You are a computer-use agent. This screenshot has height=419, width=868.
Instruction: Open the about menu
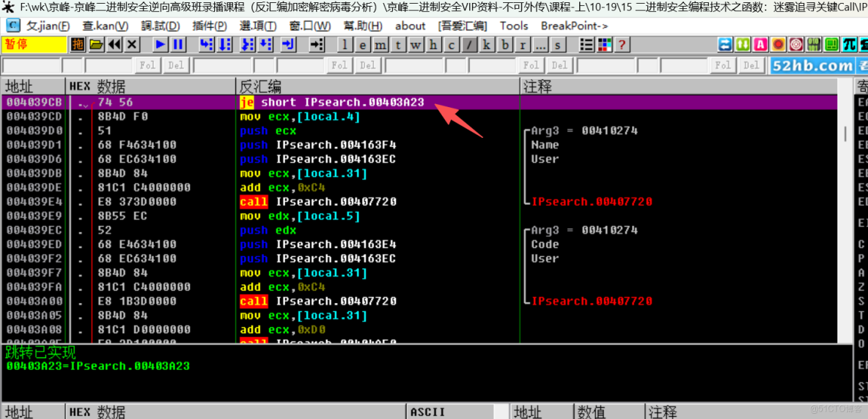point(411,26)
